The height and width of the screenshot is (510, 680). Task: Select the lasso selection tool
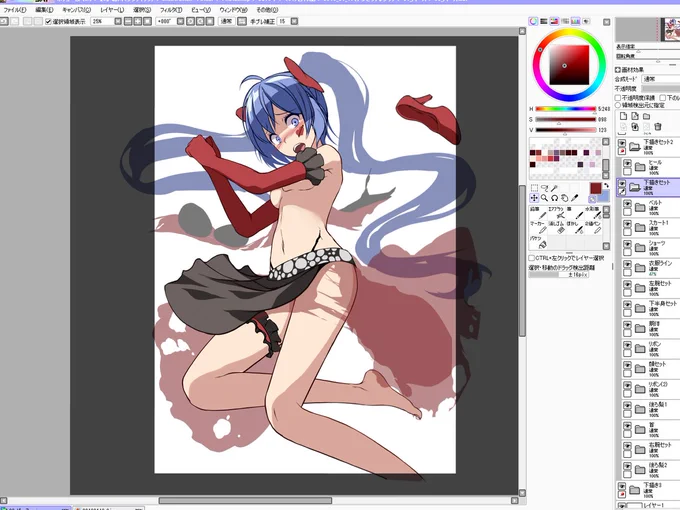click(x=544, y=187)
